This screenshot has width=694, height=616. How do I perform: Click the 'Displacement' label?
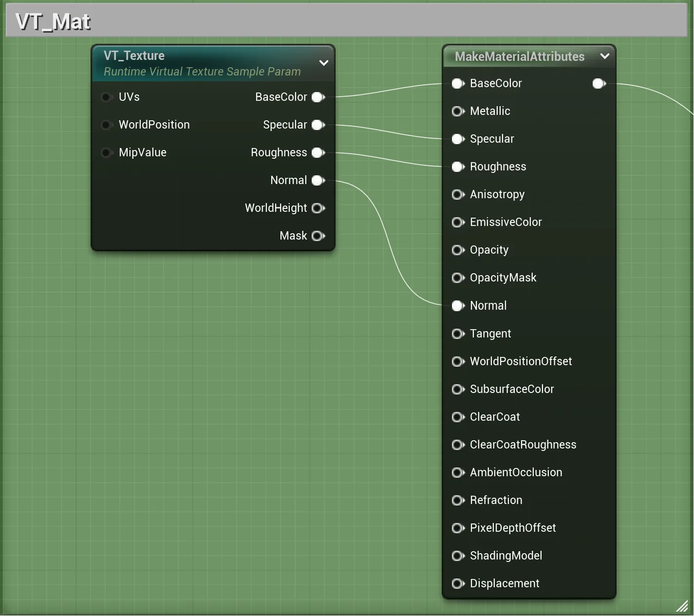(x=505, y=583)
